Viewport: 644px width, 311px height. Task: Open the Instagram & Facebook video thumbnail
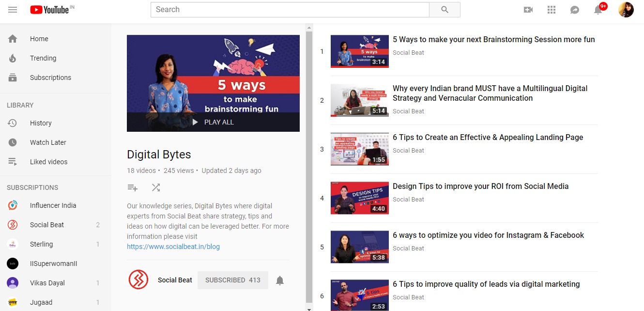360,247
